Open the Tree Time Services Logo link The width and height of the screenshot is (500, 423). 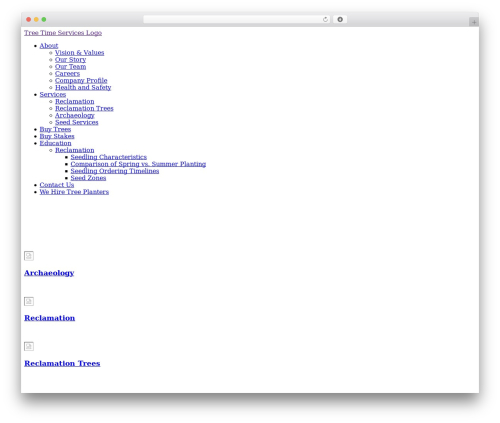[x=63, y=33]
